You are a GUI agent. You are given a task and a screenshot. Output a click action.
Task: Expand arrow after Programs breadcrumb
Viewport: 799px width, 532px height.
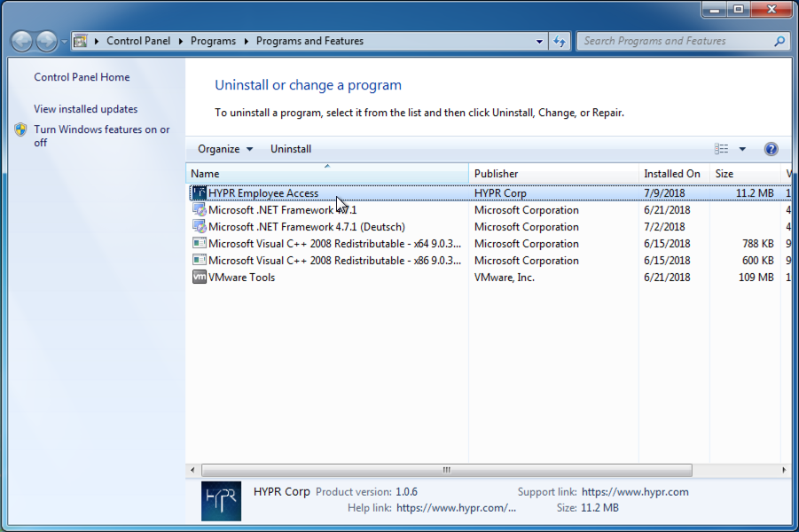point(247,42)
